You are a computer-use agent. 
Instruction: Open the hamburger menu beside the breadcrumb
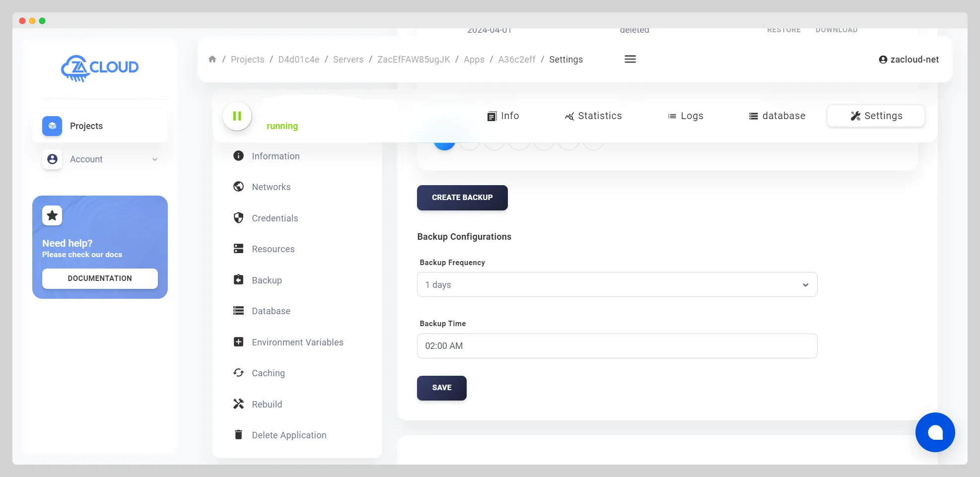pos(630,59)
